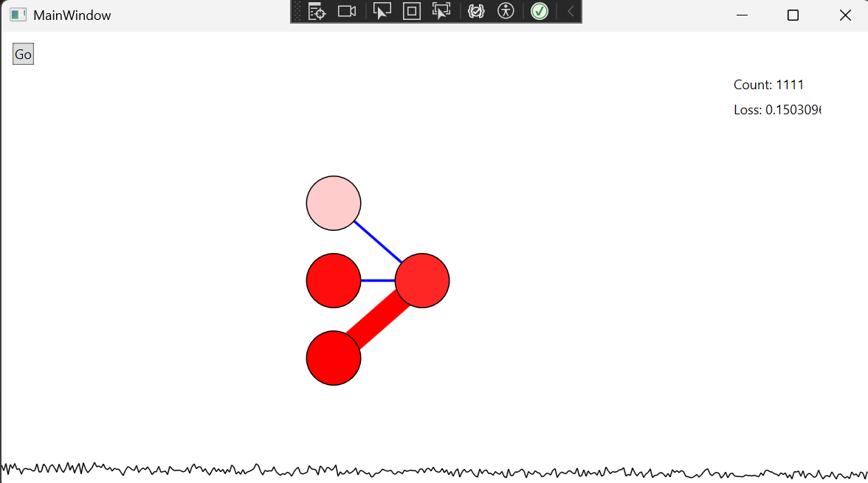Click the Count: 1111 label

[768, 85]
